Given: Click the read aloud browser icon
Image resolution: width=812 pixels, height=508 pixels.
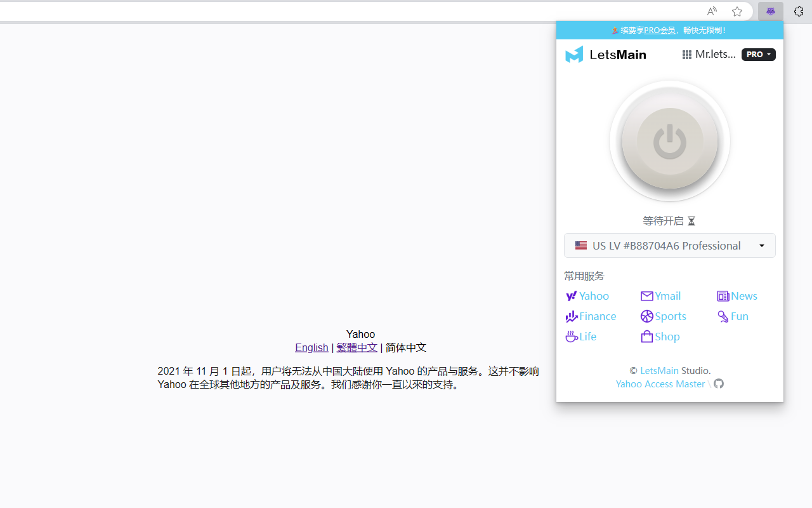Looking at the screenshot, I should (712, 11).
